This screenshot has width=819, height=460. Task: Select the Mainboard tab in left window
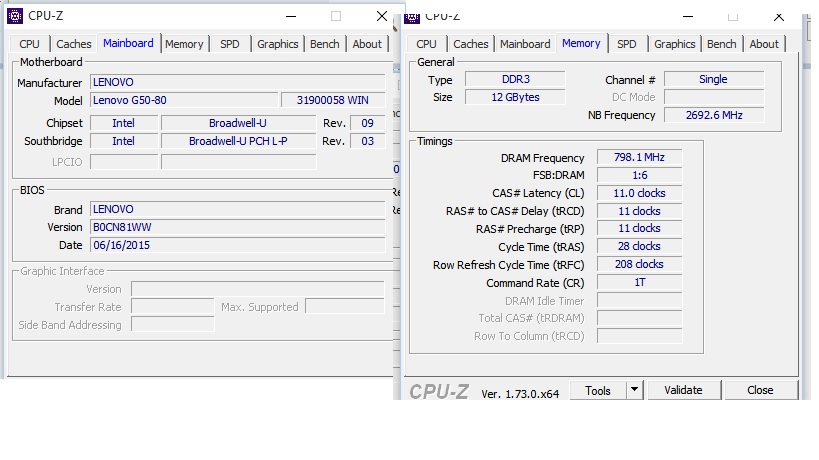tap(128, 43)
